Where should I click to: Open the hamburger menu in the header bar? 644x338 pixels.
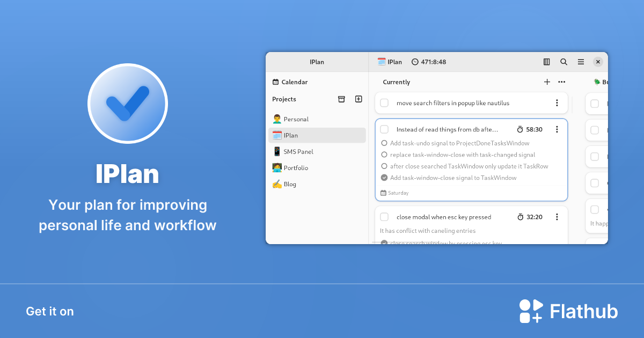click(581, 61)
